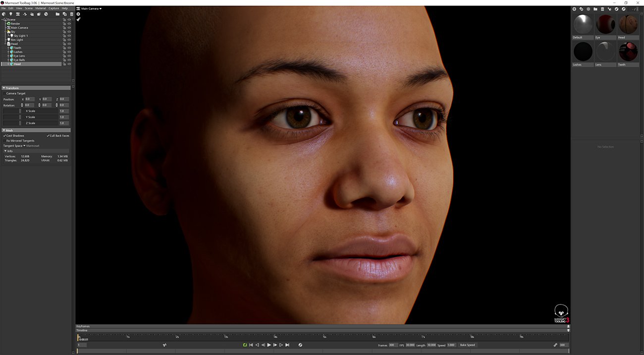Toggle the lock icon next to Sky Light 1
Screen dimensions: 644x355
pyautogui.click(x=64, y=35)
